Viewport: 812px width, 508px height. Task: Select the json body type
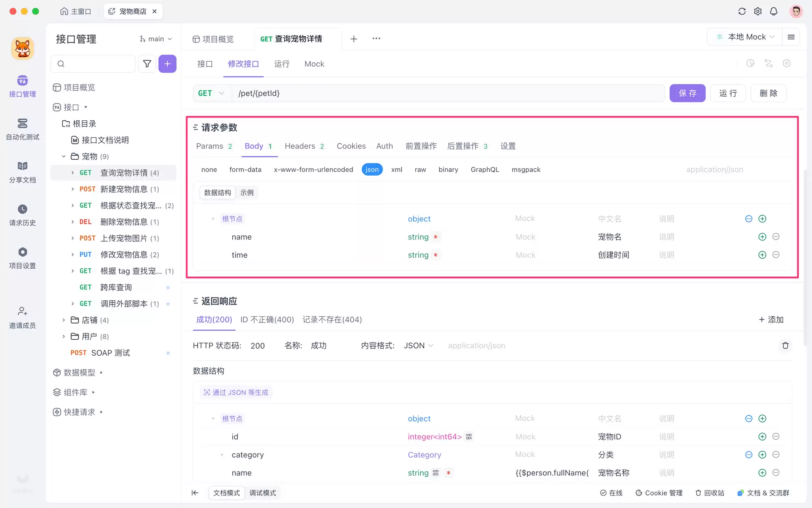[372, 169]
